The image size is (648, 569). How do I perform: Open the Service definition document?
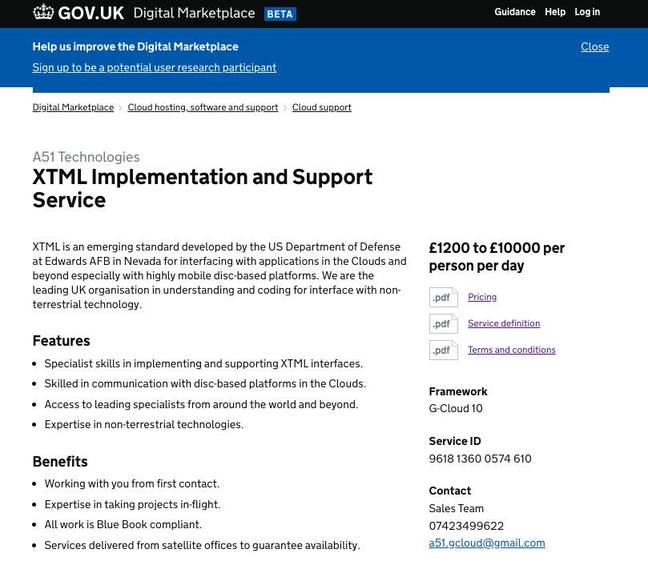pyautogui.click(x=504, y=324)
